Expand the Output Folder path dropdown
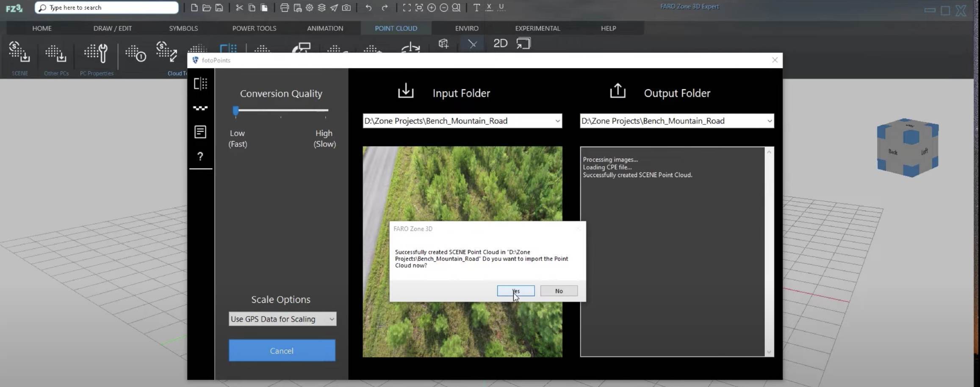The width and height of the screenshot is (980, 387). 769,121
